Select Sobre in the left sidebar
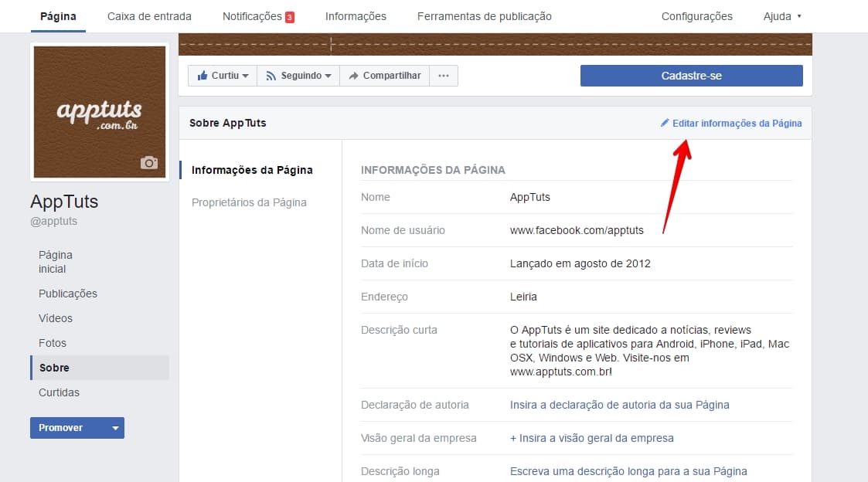868x482 pixels. click(x=100, y=368)
